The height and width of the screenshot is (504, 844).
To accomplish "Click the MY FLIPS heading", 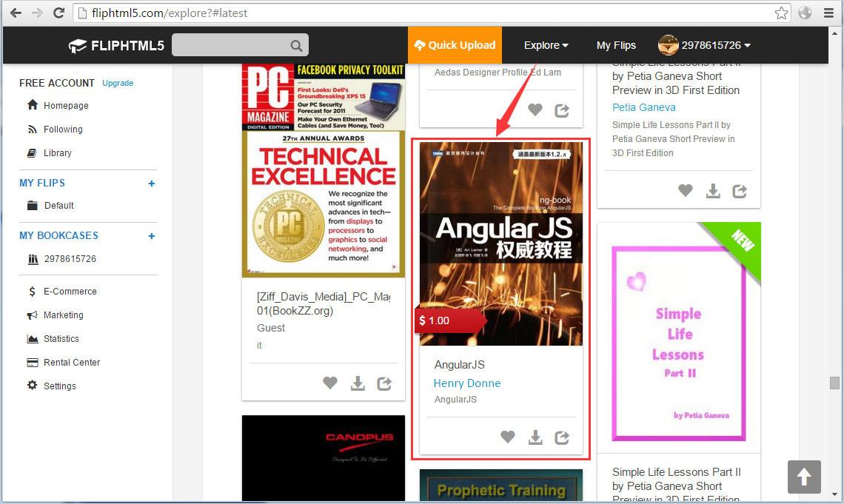I will tap(42, 183).
